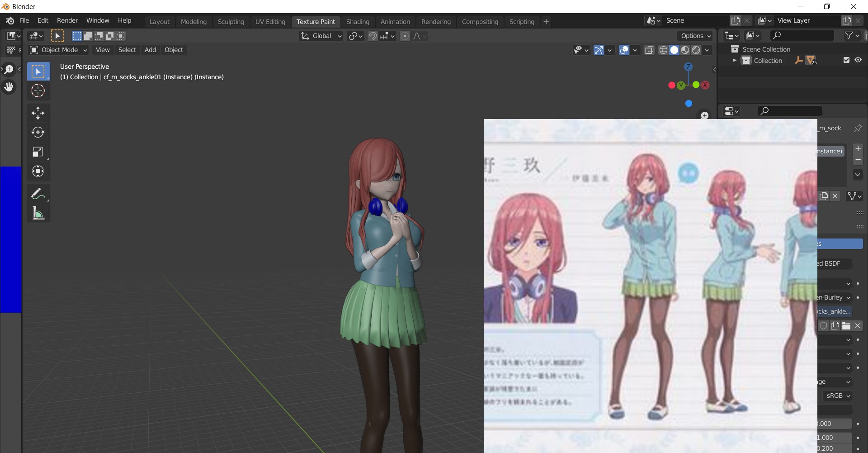Open the Edit menu

click(x=43, y=21)
